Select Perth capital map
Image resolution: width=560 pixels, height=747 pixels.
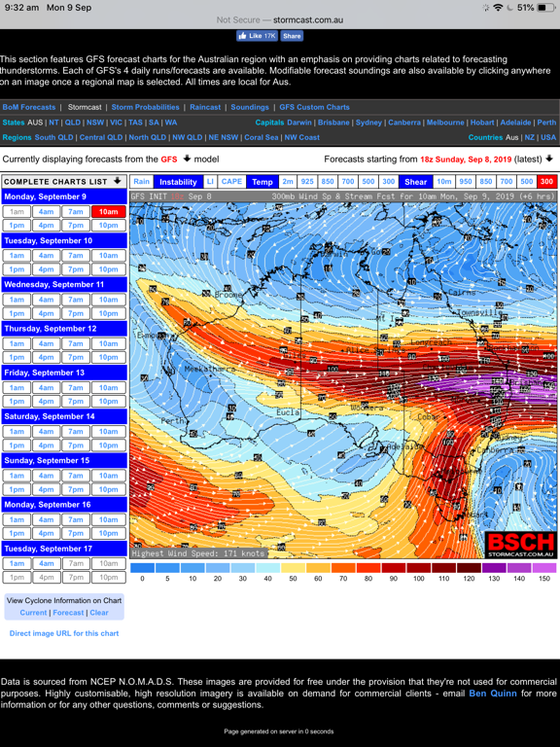pos(546,123)
